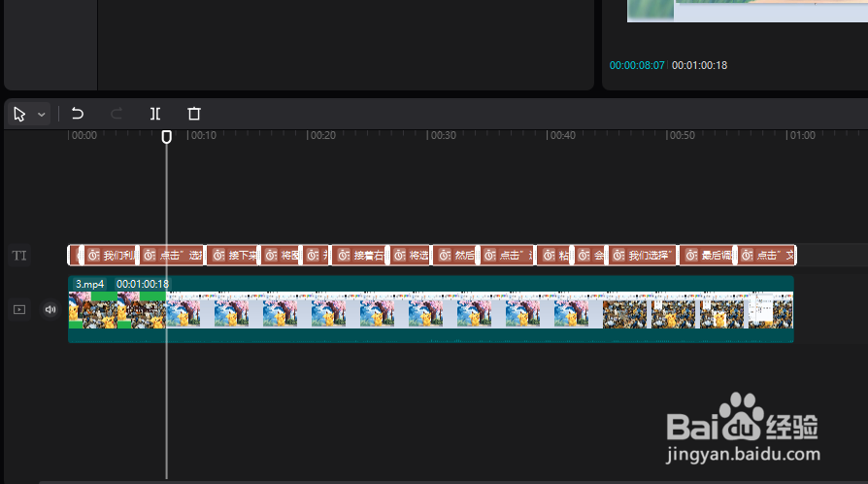Jump to 00:30 on the timeline ruler
The height and width of the screenshot is (484, 868).
tap(443, 135)
